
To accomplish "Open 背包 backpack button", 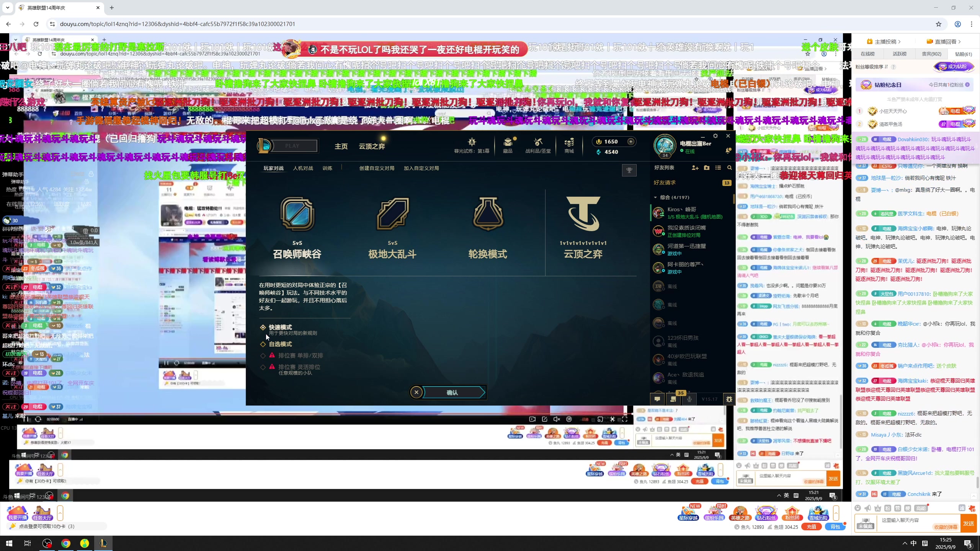I will tap(835, 527).
